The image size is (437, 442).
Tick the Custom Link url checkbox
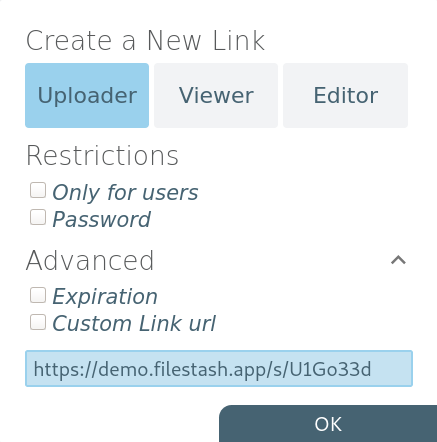pyautogui.click(x=38, y=322)
